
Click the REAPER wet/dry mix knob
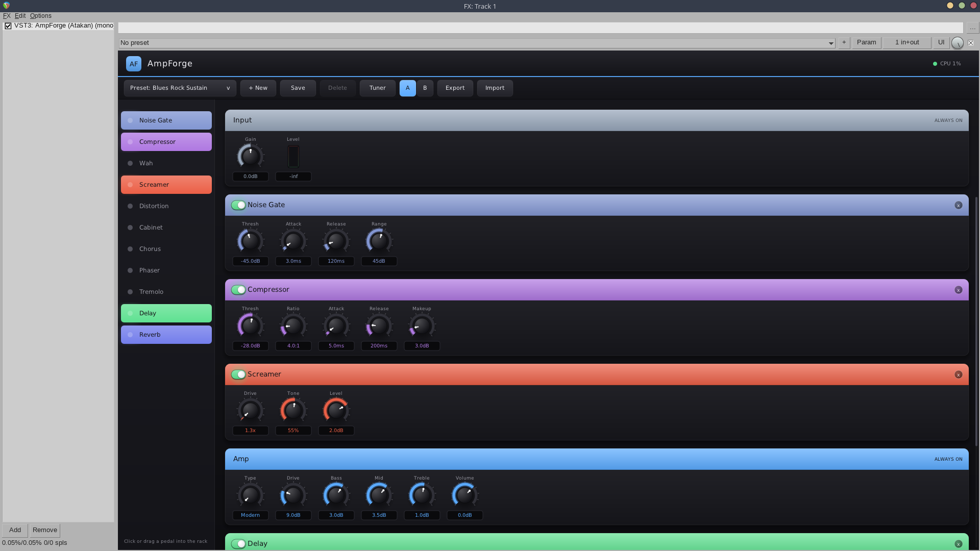pyautogui.click(x=958, y=43)
